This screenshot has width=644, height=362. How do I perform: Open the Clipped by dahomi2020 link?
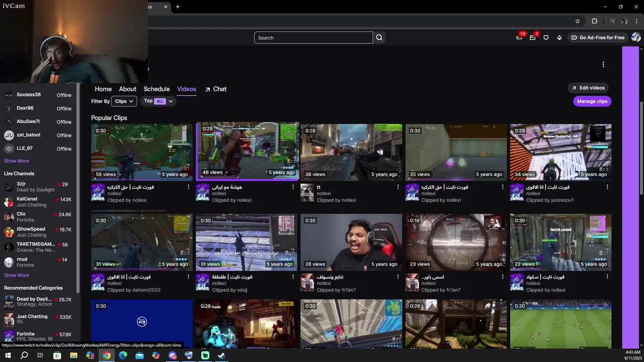pyautogui.click(x=133, y=290)
